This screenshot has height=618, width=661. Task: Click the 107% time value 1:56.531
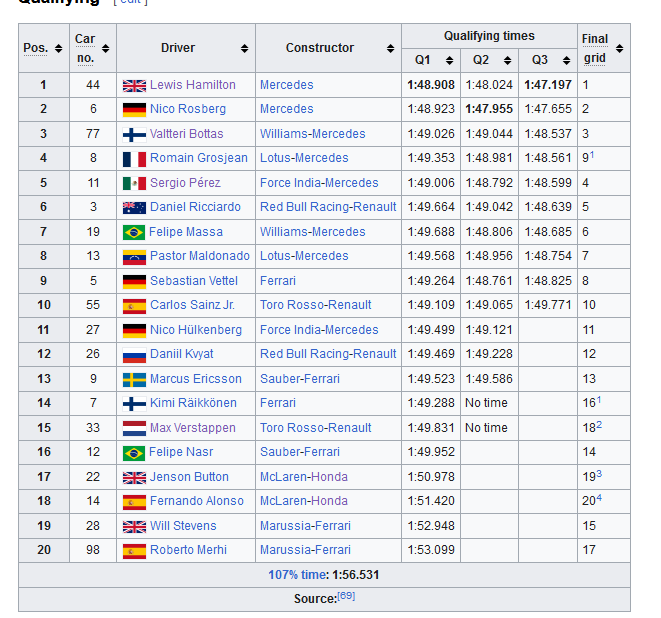356,575
